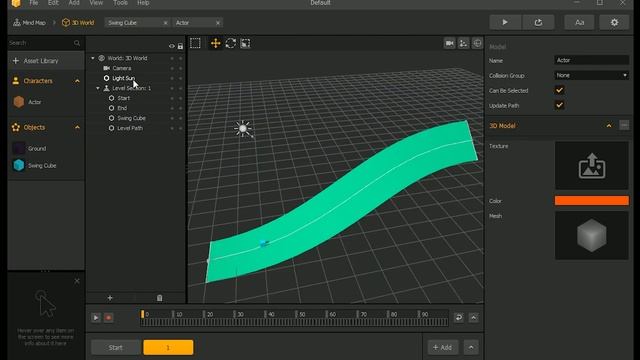Click the 3D World breadcrumb
This screenshot has width=640, height=360.
point(78,23)
